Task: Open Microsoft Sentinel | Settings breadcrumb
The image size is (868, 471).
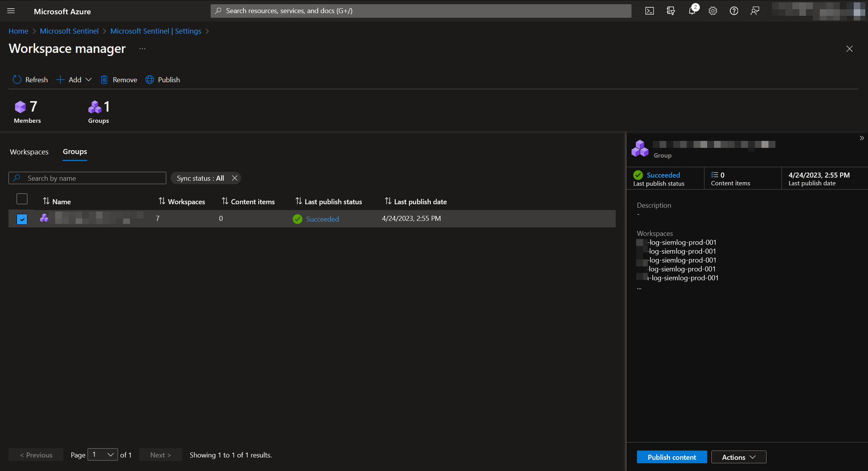Action: point(155,31)
